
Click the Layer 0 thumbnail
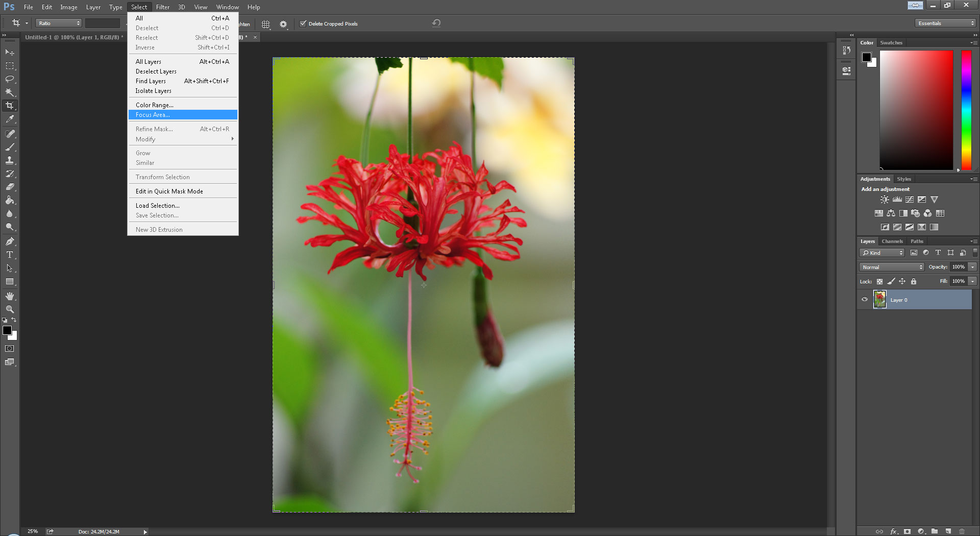coord(880,300)
